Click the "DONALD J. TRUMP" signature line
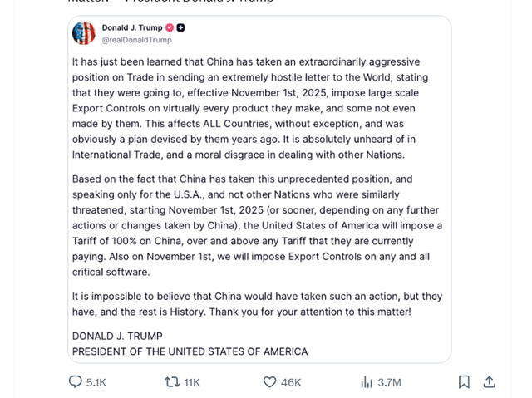This screenshot has height=398, width=532. [117, 336]
